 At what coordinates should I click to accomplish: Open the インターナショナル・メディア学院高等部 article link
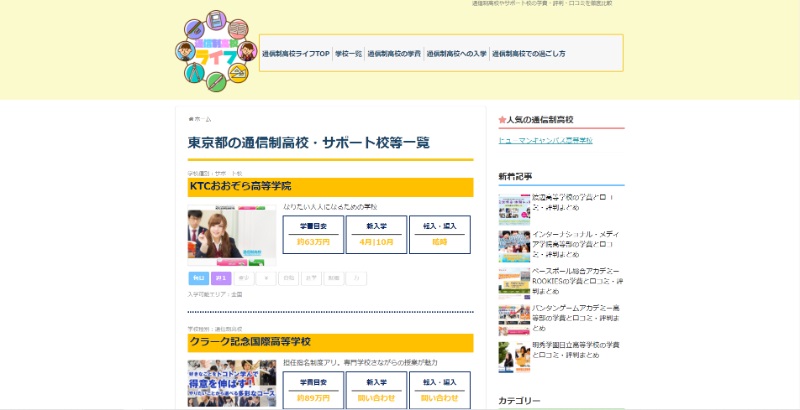(x=576, y=244)
